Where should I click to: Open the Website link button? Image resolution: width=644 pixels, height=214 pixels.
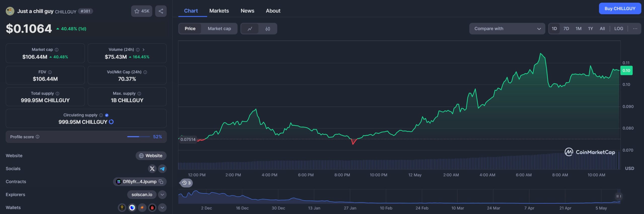[x=151, y=156]
